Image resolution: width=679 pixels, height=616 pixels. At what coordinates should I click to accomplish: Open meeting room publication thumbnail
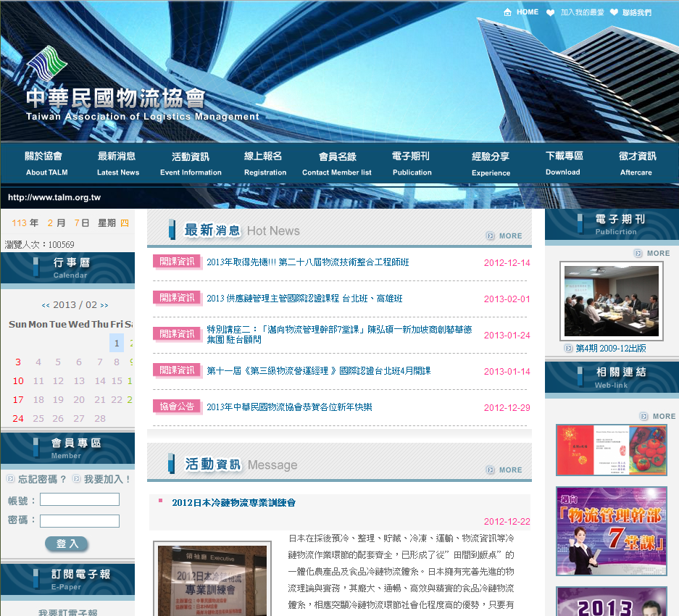(612, 301)
